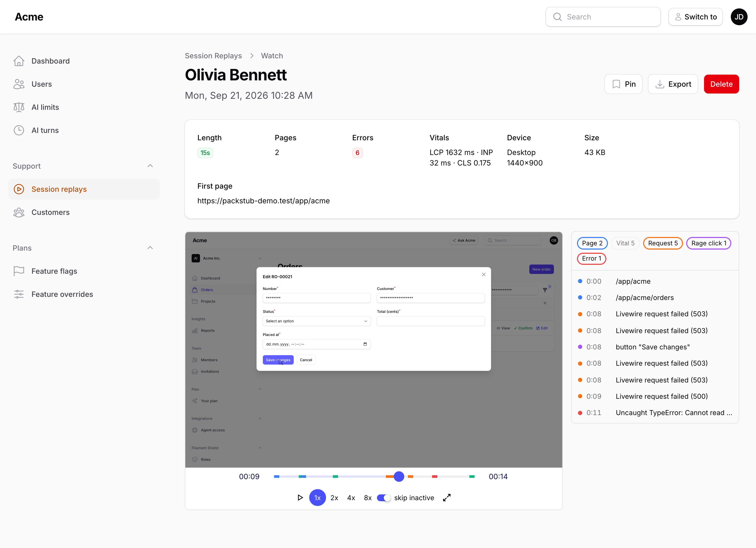Collapse the Filament Shield group in the replay sidebar
This screenshot has width=756, height=548.
click(260, 448)
